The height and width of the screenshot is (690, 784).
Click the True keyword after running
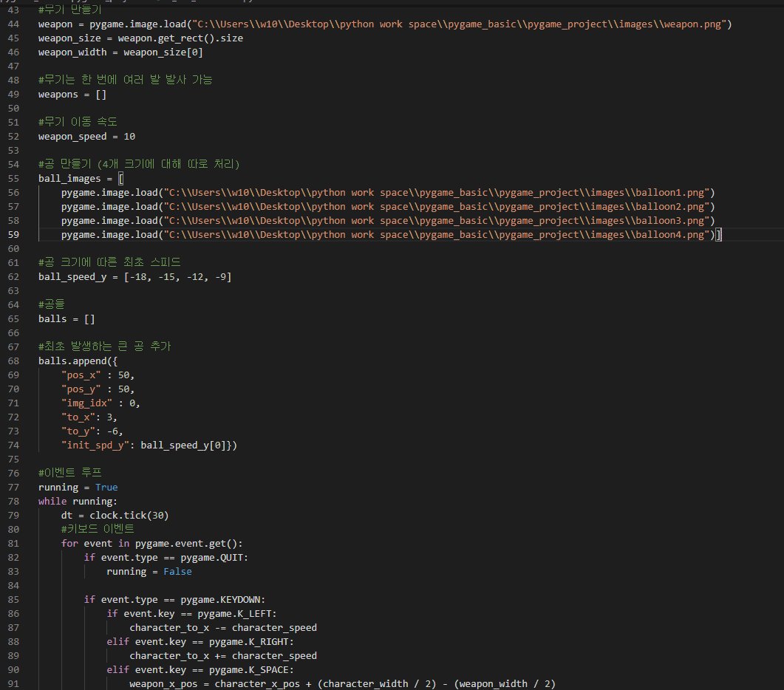click(x=106, y=488)
